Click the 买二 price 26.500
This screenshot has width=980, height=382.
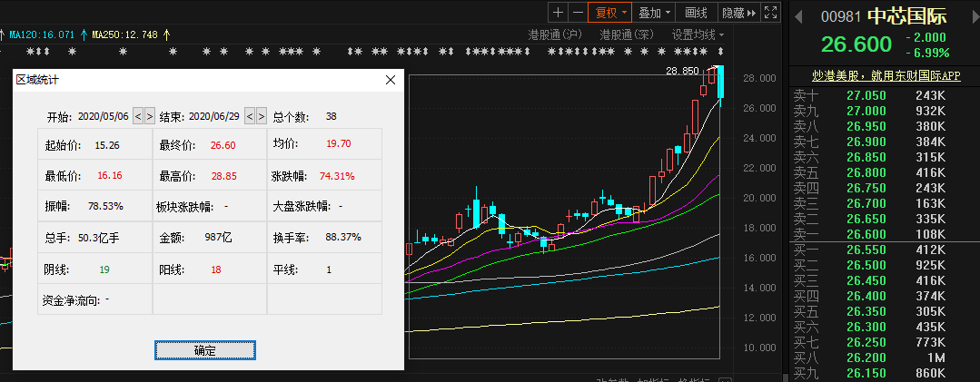(x=866, y=265)
